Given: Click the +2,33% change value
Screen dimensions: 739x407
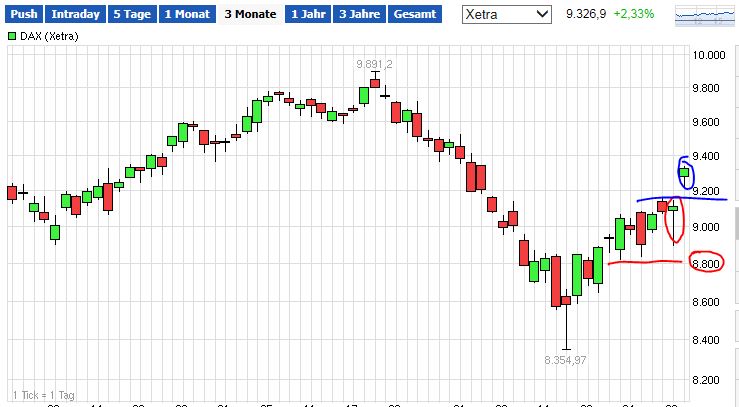Looking at the screenshot, I should [634, 14].
